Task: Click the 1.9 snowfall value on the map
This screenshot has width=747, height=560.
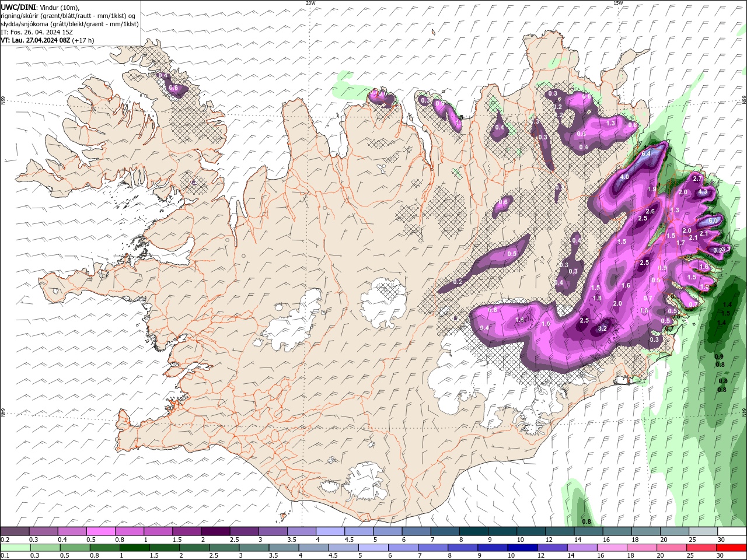Action: (x=652, y=190)
